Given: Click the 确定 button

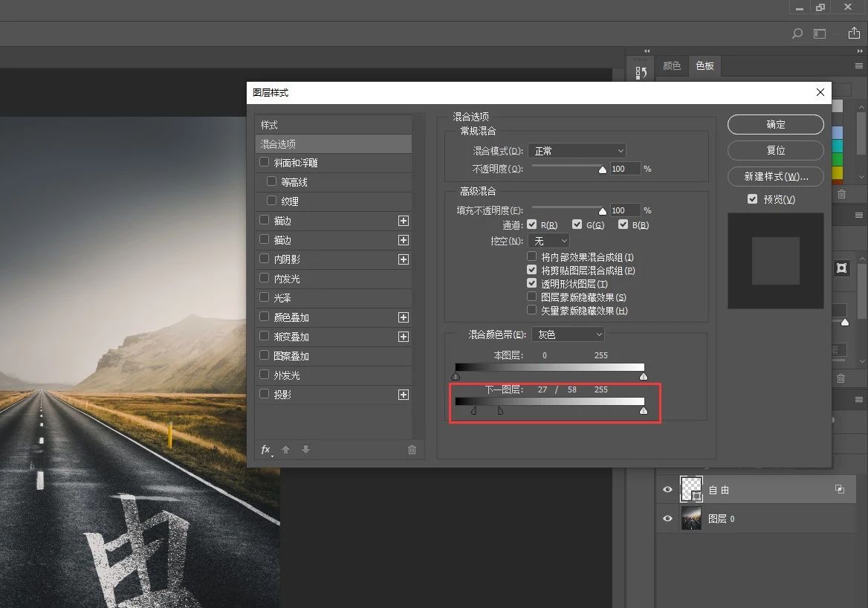Looking at the screenshot, I should (775, 125).
